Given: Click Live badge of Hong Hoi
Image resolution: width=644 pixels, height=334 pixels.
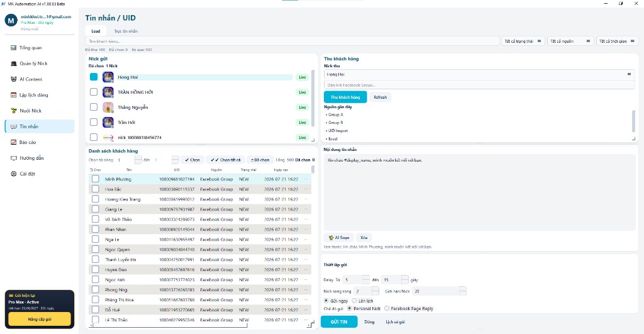Looking at the screenshot, I should pyautogui.click(x=303, y=77).
